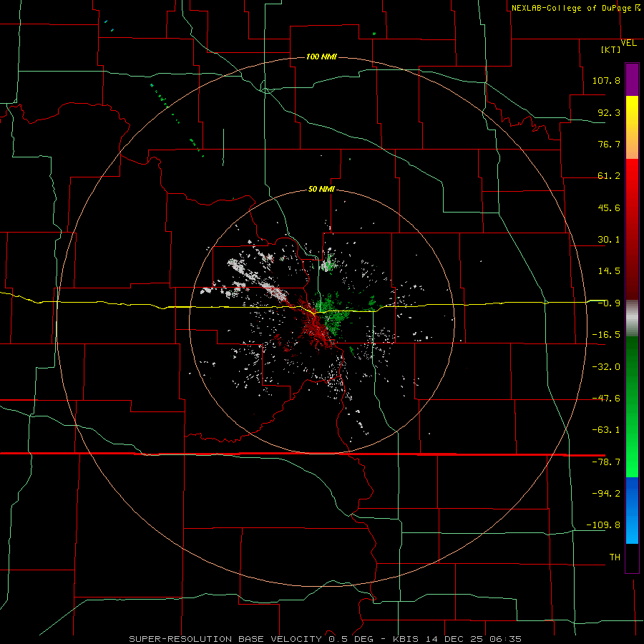Click the 14.5 velocity scale value
Screen dimensions: 644x644
609,271
